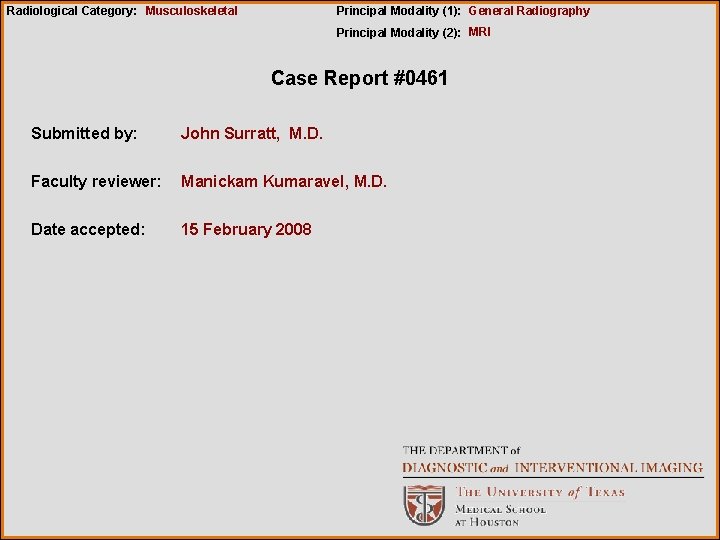Select the name 'John Surratt, M.D.'
720x540 pixels.
coord(252,133)
